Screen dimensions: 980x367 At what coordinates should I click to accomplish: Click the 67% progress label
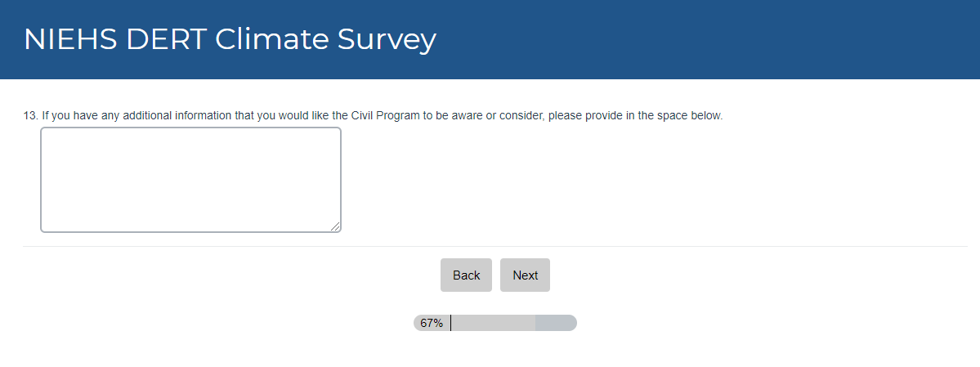click(432, 323)
